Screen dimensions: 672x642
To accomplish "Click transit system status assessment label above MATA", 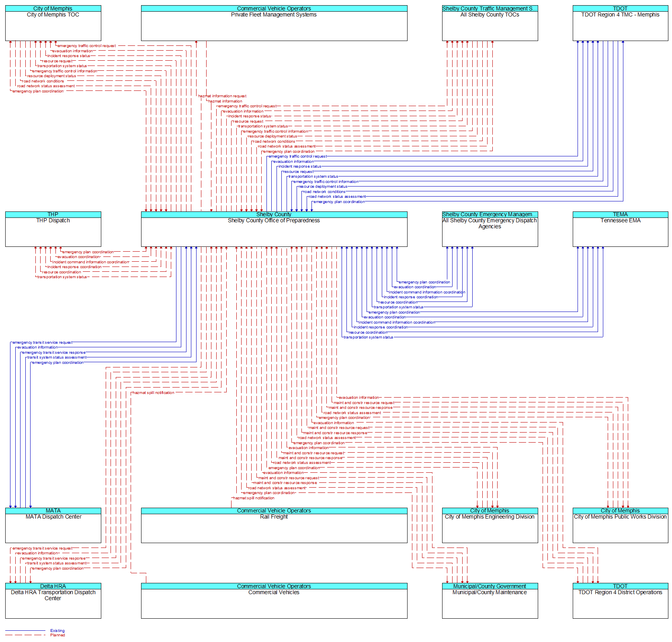I will (x=57, y=357).
